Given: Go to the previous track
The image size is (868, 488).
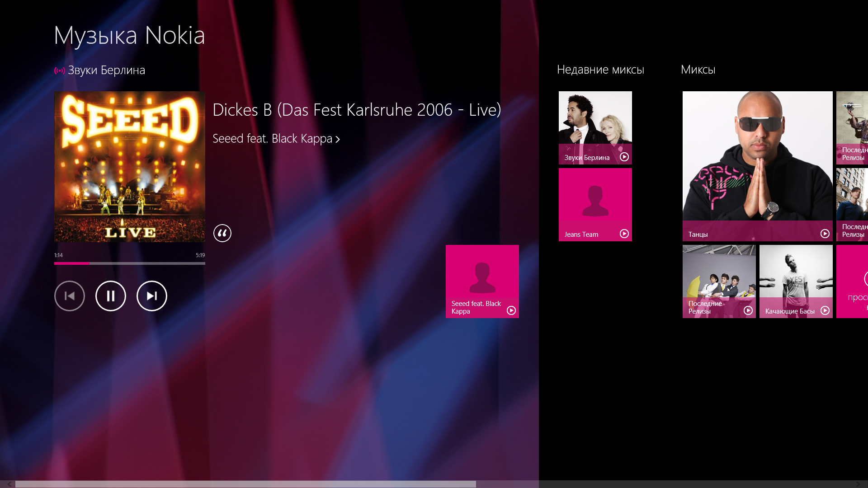Looking at the screenshot, I should pyautogui.click(x=70, y=296).
